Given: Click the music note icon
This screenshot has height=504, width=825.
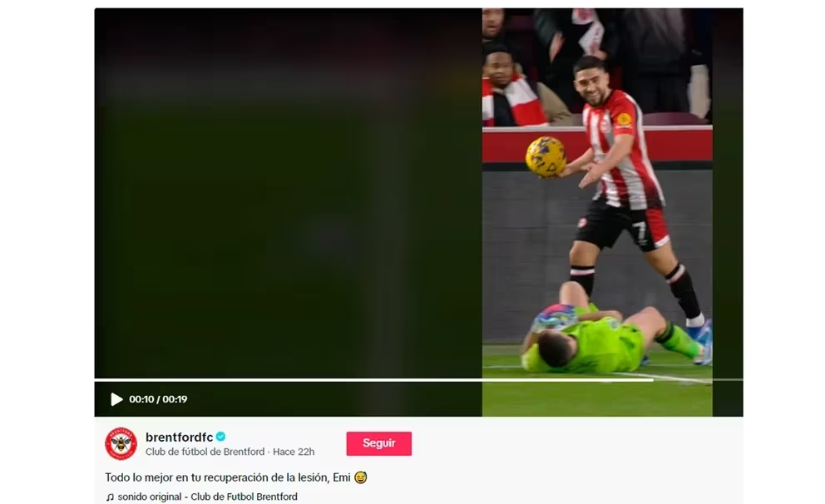Looking at the screenshot, I should [x=110, y=497].
